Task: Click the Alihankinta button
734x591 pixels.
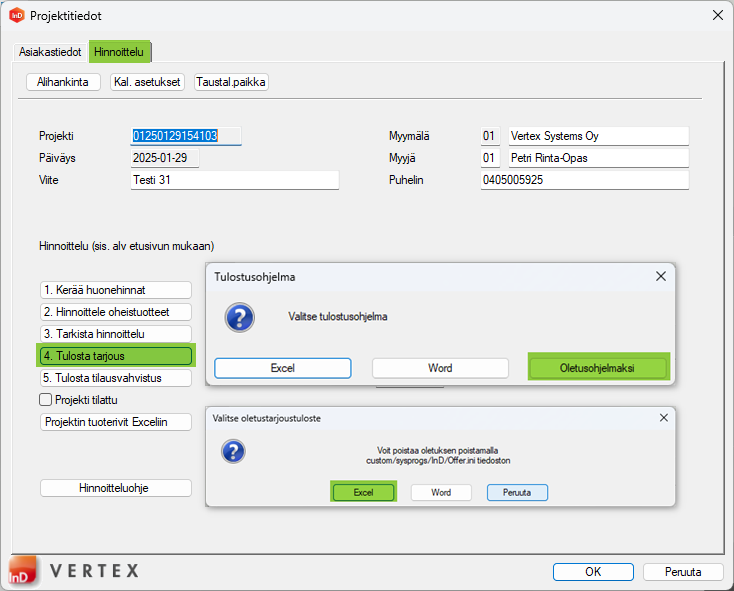Action: [x=63, y=82]
